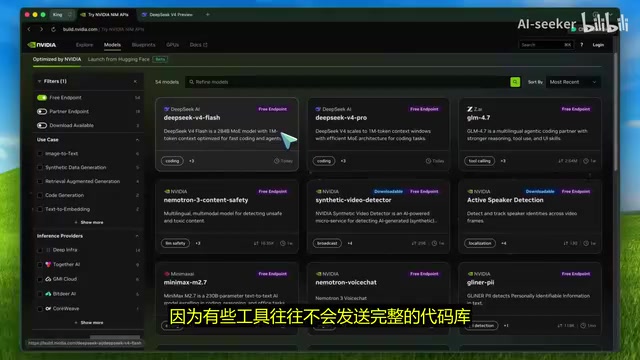This screenshot has height=360, width=640.
Task: Click the coding tag on deepseek-v4-flash card
Action: click(x=172, y=161)
